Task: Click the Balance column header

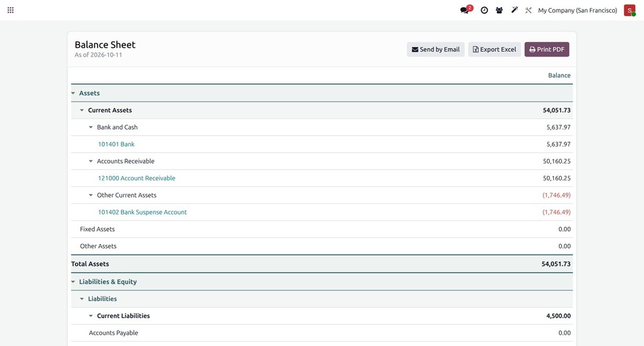Action: tap(559, 75)
